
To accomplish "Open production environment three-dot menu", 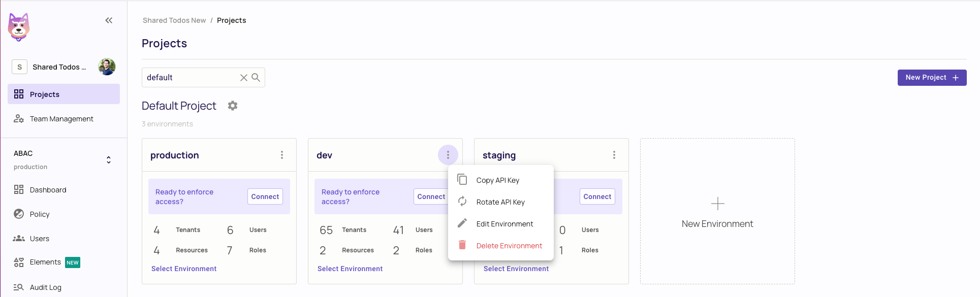I will 282,155.
